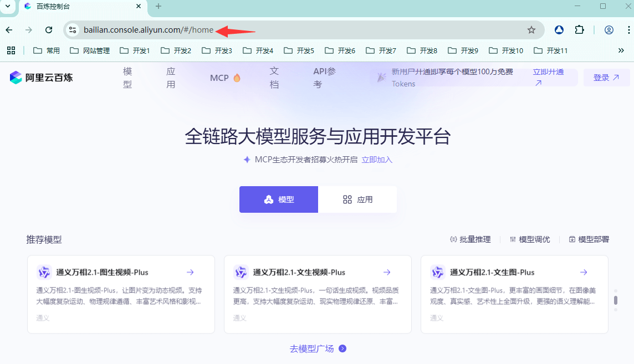Screen dimensions: 634x364
Task: Open the 开发1 bookmarks folder
Action: tap(135, 50)
